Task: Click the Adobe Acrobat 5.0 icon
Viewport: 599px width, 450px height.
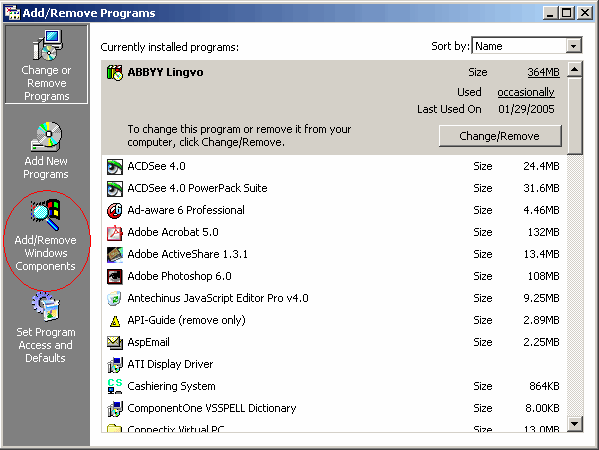Action: pos(115,232)
